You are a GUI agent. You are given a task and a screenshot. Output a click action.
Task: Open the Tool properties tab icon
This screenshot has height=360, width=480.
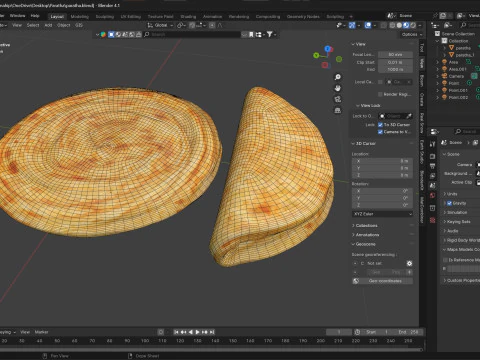(x=432, y=144)
